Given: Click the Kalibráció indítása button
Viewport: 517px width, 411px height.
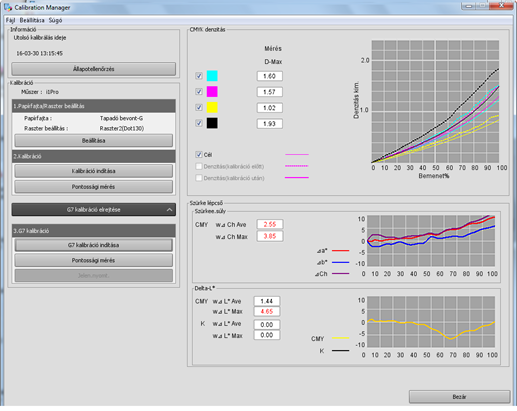Looking at the screenshot, I should [94, 171].
